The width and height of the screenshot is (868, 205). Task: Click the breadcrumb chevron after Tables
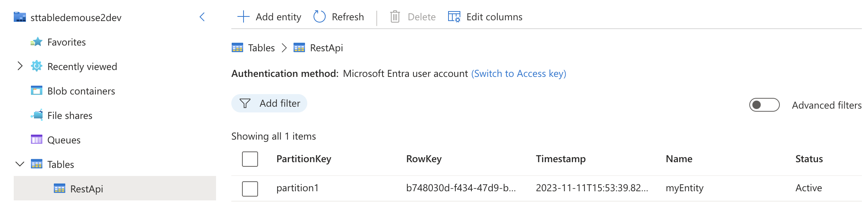284,48
